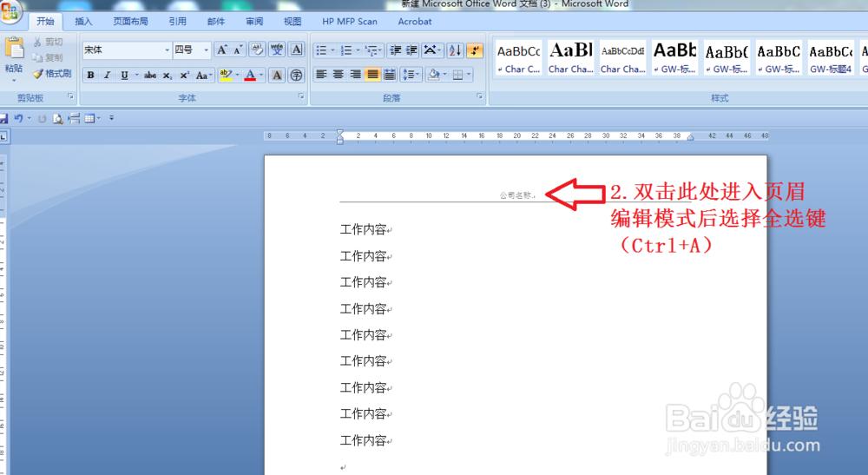Open the highlight color dropdown arrow
This screenshot has height=475, width=868.
[x=238, y=76]
